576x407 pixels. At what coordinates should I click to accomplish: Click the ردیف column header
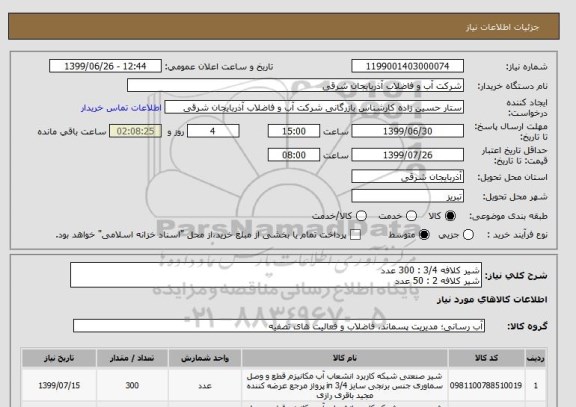coord(536,358)
